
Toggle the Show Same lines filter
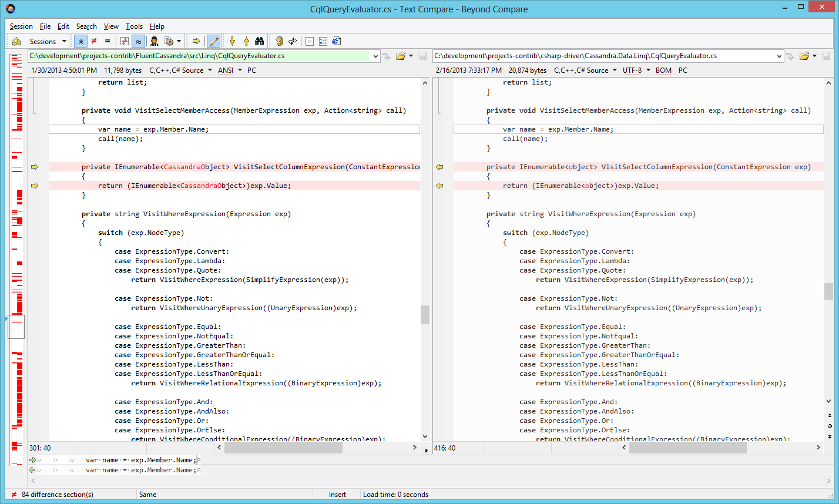point(108,41)
